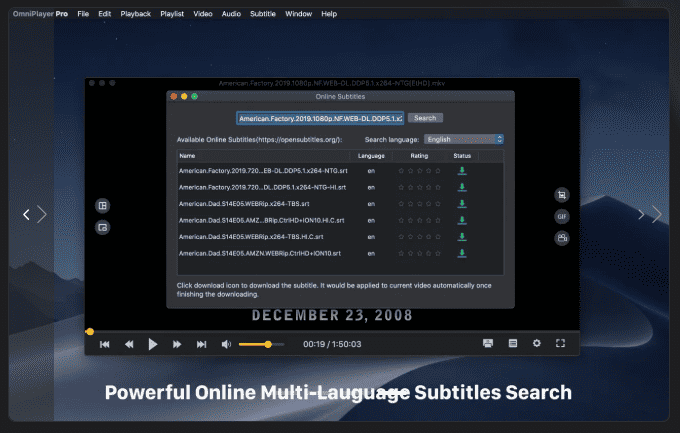Open the File menu
The image size is (680, 433).
83,14
